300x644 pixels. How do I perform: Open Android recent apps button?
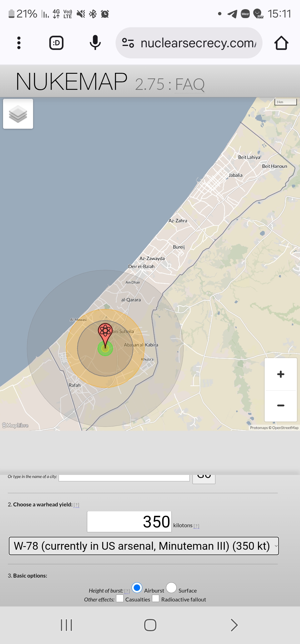66,625
